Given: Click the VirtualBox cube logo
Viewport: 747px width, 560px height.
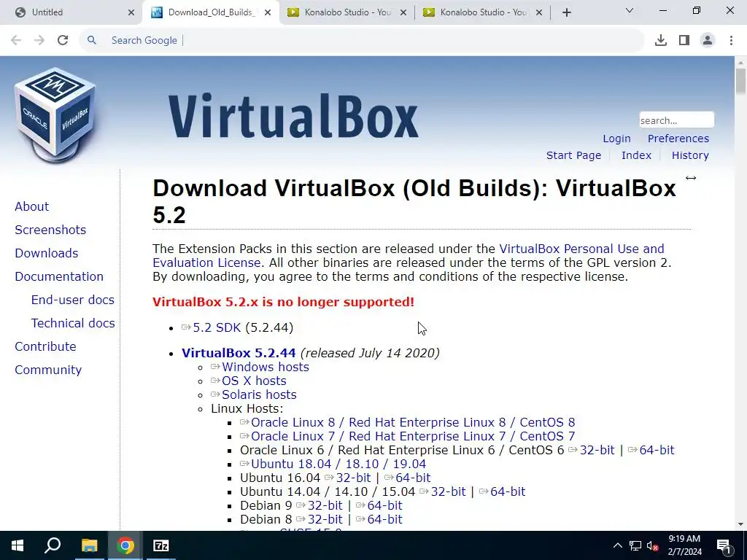Looking at the screenshot, I should [55, 114].
